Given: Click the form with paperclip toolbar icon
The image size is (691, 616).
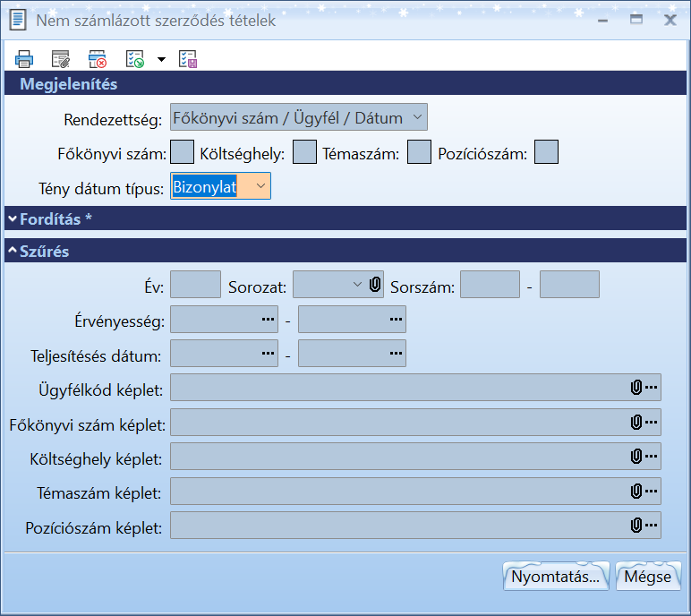Looking at the screenshot, I should pos(61,60).
